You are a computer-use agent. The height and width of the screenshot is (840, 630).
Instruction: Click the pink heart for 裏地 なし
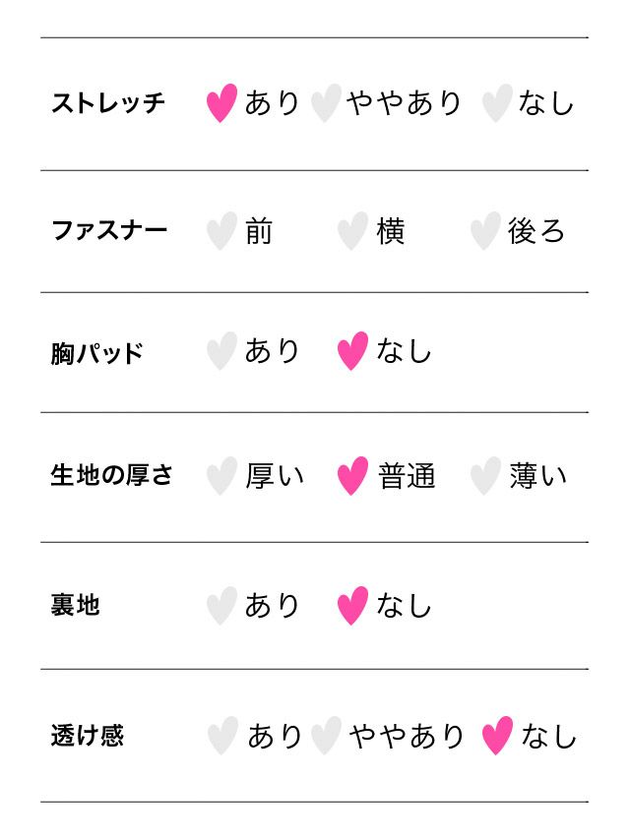352,605
